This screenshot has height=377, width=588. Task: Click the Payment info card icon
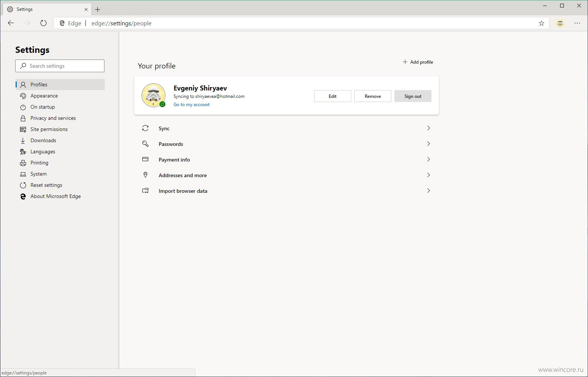pos(145,159)
